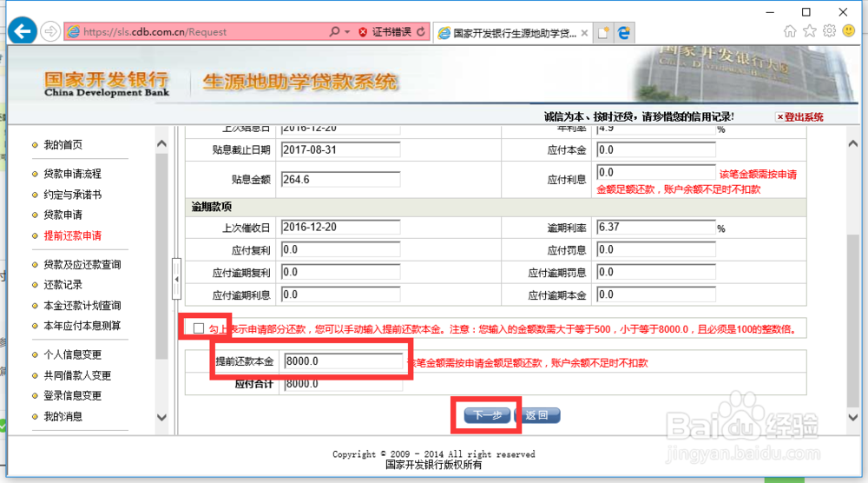The width and height of the screenshot is (868, 483).
Task: Click the 应付逾期复利 field
Action: coord(340,272)
